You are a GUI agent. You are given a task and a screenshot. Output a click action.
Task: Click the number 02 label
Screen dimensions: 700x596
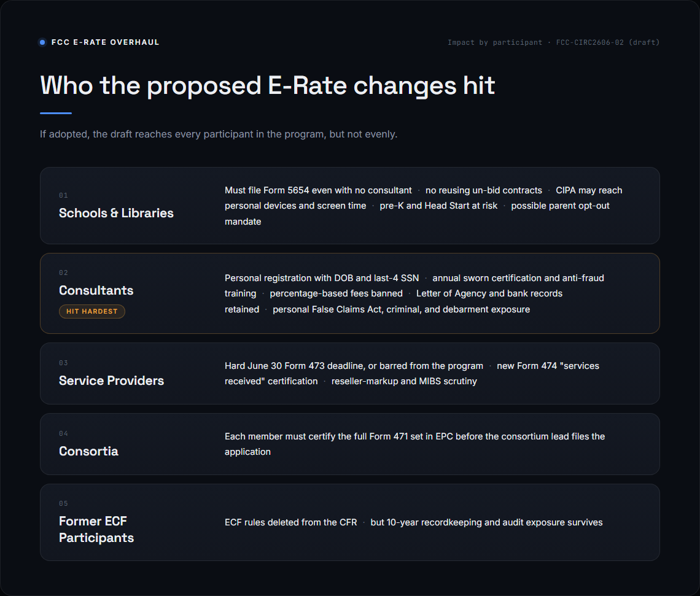(x=63, y=273)
